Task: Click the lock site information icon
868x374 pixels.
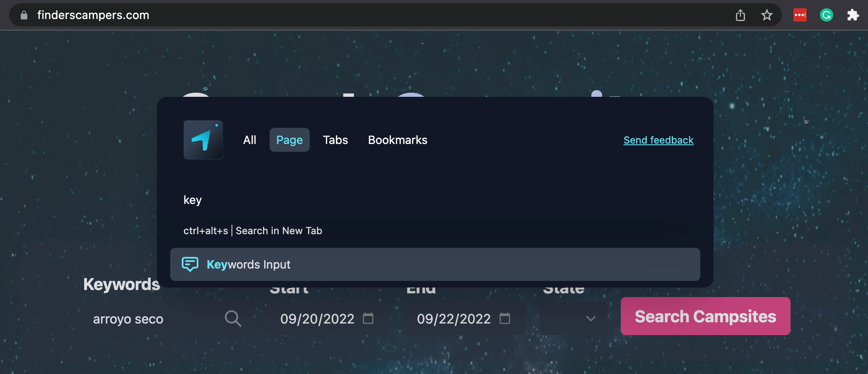Action: (24, 15)
